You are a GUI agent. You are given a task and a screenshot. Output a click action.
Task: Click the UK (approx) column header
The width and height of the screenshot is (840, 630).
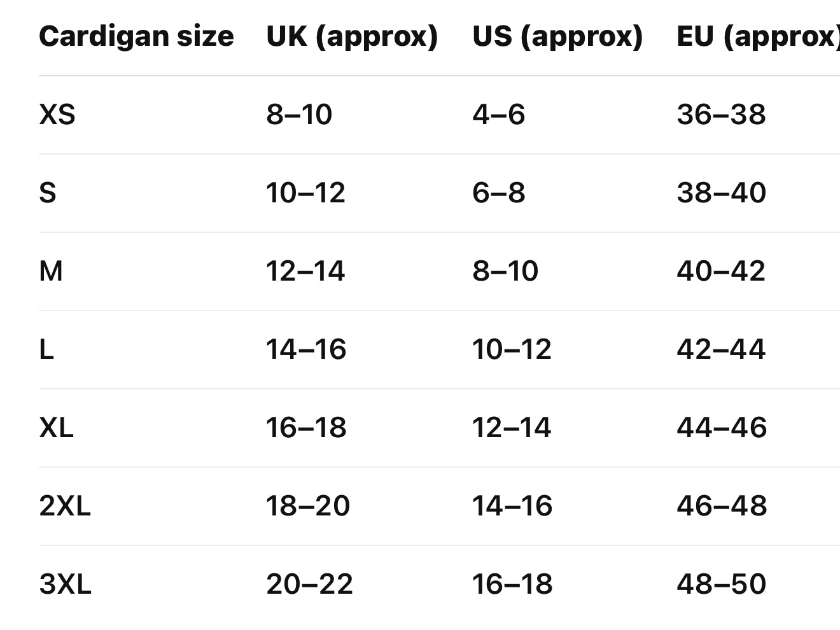(x=352, y=36)
